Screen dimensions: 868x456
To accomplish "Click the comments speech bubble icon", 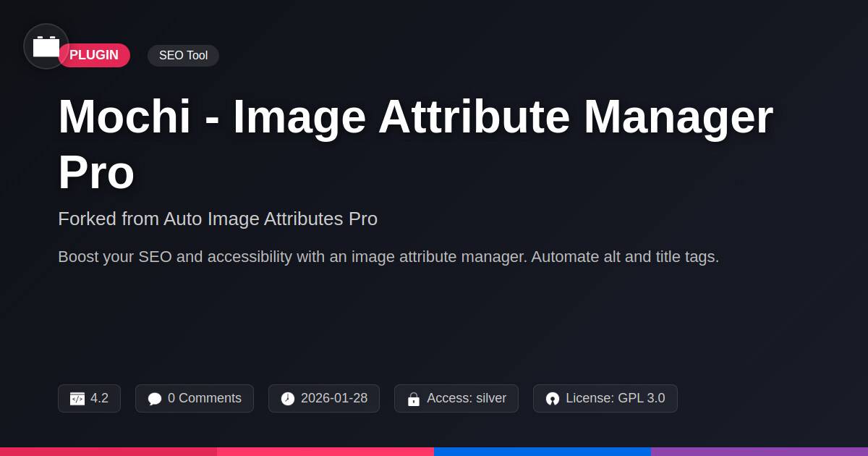I will tap(155, 399).
